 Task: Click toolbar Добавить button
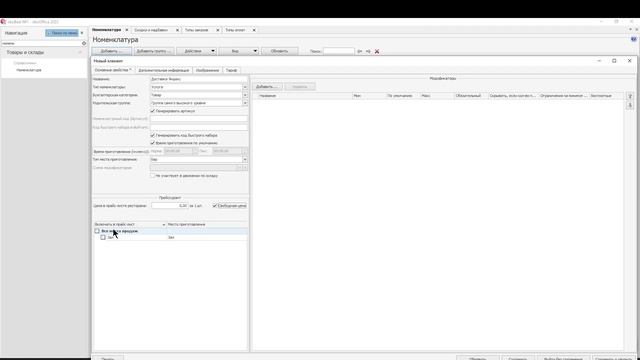(111, 51)
